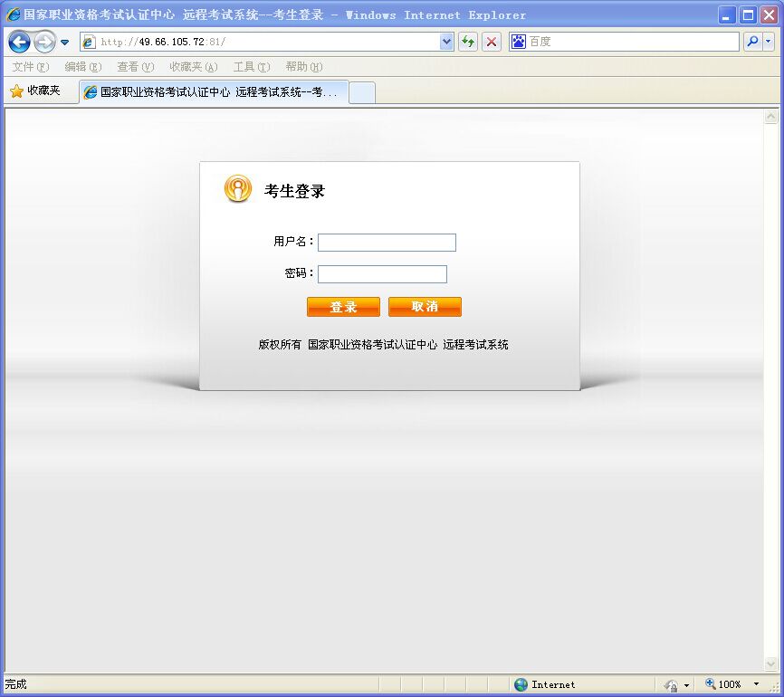Image resolution: width=784 pixels, height=697 pixels.
Task: Close the Internet Explorer window
Action: click(x=769, y=15)
